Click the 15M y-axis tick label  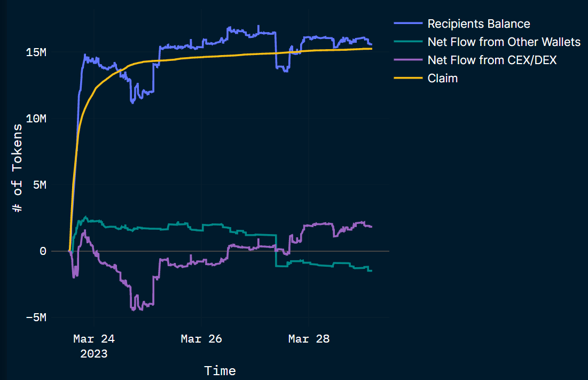35,52
